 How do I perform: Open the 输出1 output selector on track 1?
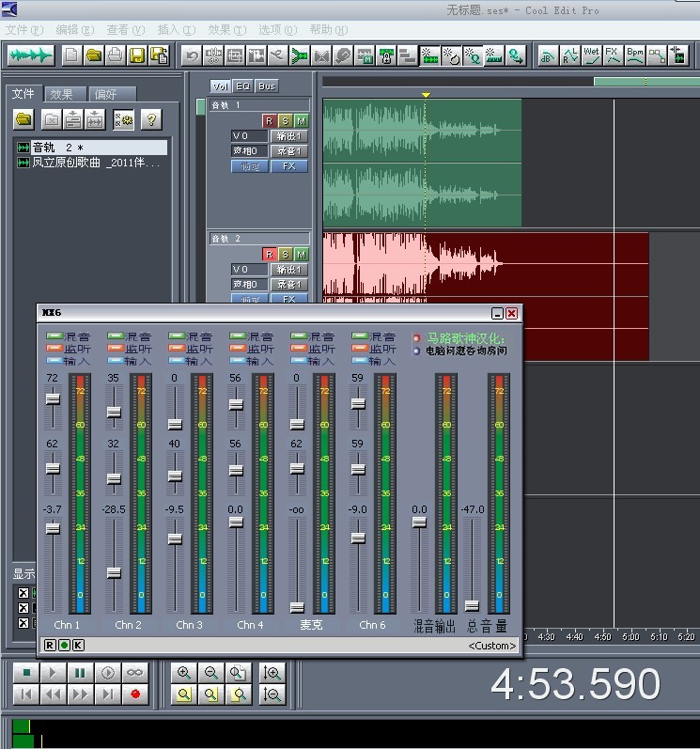pos(289,136)
